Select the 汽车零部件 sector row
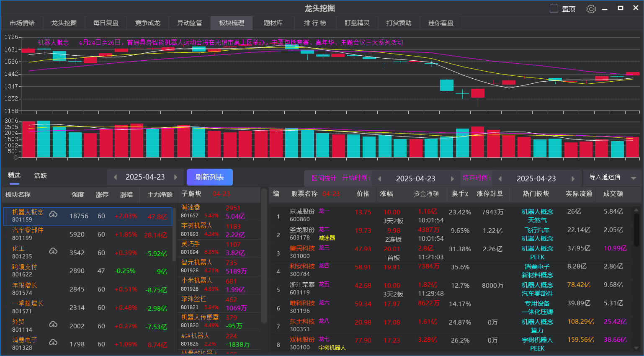The height and width of the screenshot is (356, 644). 88,234
